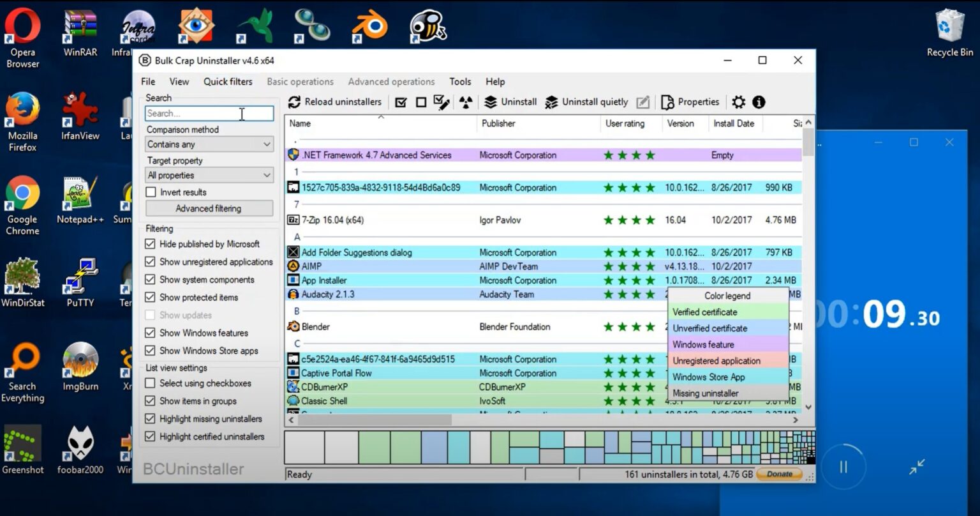
Task: Toggle the Invert results checkbox
Action: pos(151,192)
